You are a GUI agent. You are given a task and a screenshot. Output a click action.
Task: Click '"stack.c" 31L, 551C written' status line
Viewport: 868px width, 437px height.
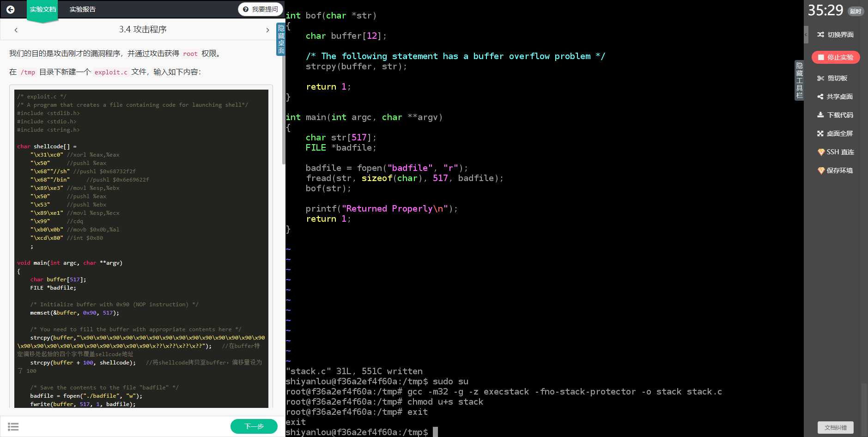click(354, 371)
